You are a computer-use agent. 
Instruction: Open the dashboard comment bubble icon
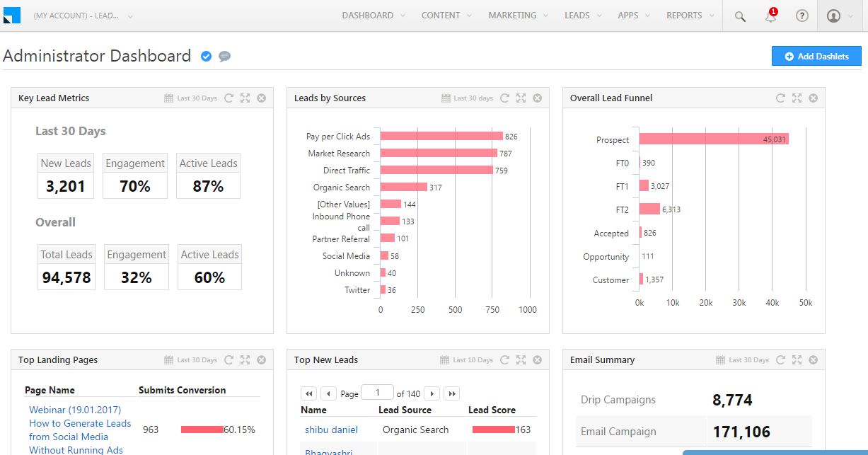[x=225, y=57]
